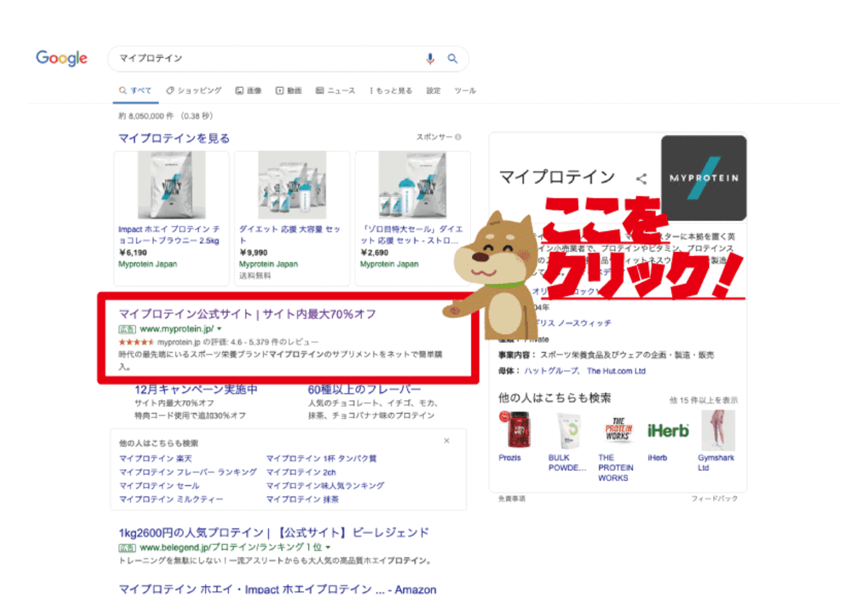Viewport: 868px width, 614px height.
Task: Open the マイプロテイン公式サイト ad headline
Action: [247, 314]
